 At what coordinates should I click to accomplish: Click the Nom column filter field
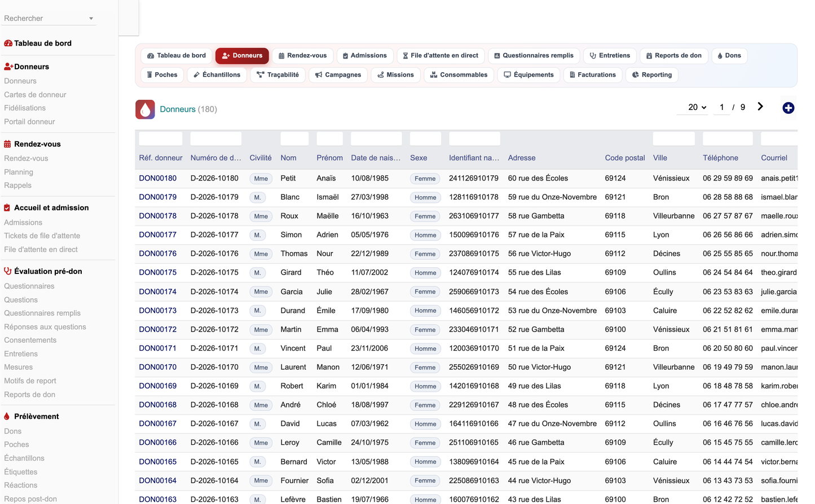294,139
